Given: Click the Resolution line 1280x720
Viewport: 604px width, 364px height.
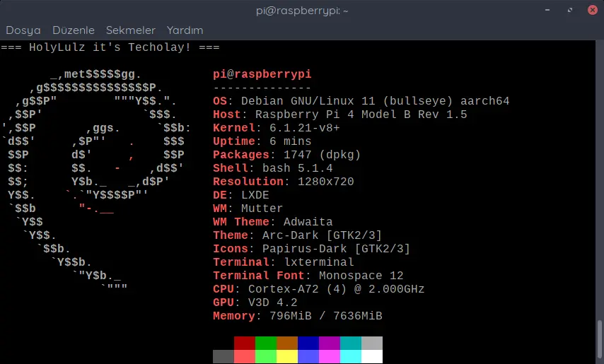Looking at the screenshot, I should tap(283, 182).
